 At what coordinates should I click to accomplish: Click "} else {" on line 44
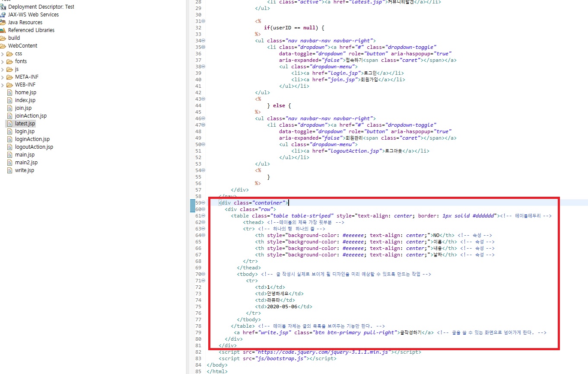pyautogui.click(x=279, y=105)
